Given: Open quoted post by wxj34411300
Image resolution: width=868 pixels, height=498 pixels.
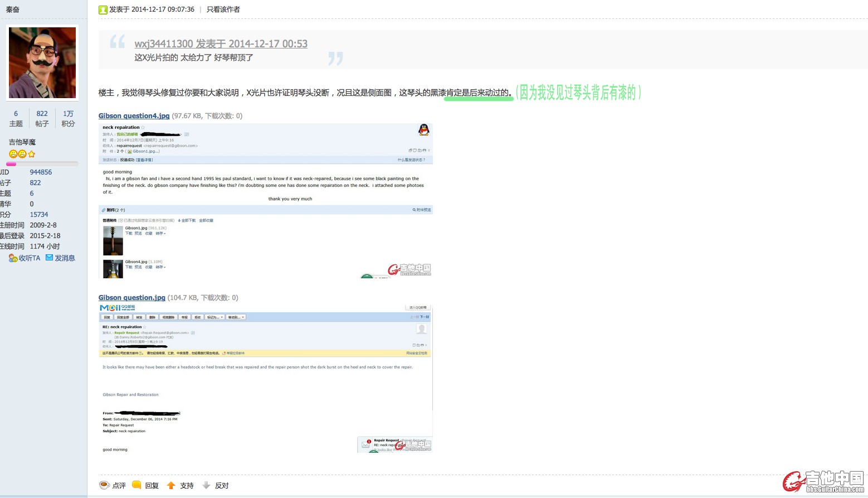Looking at the screenshot, I should [x=221, y=43].
